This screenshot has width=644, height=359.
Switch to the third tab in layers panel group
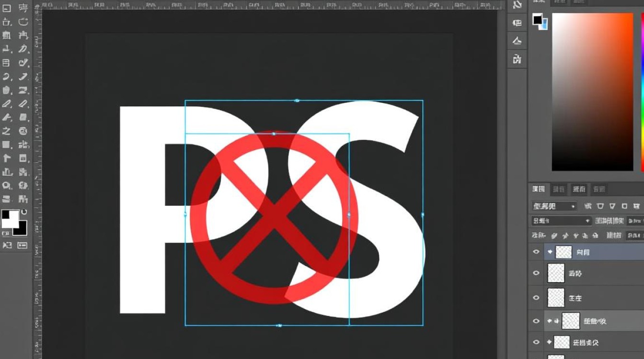pyautogui.click(x=579, y=189)
